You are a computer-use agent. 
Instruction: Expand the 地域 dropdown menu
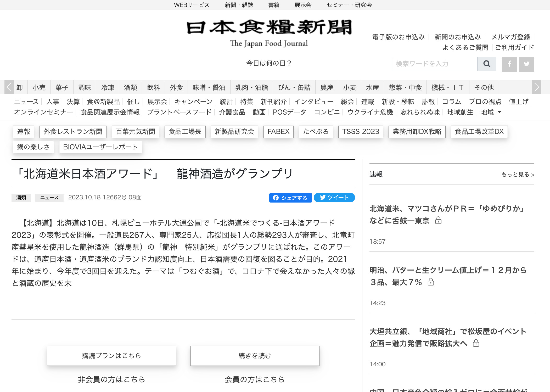(x=491, y=112)
